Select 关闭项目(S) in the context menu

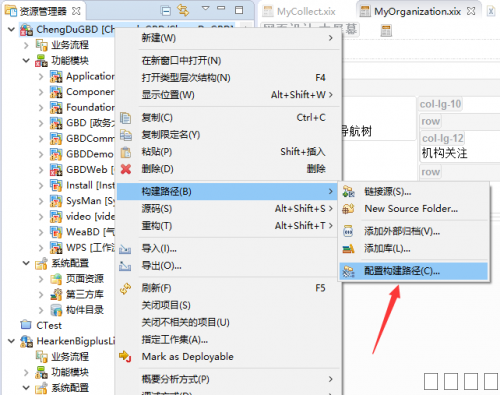[166, 305]
